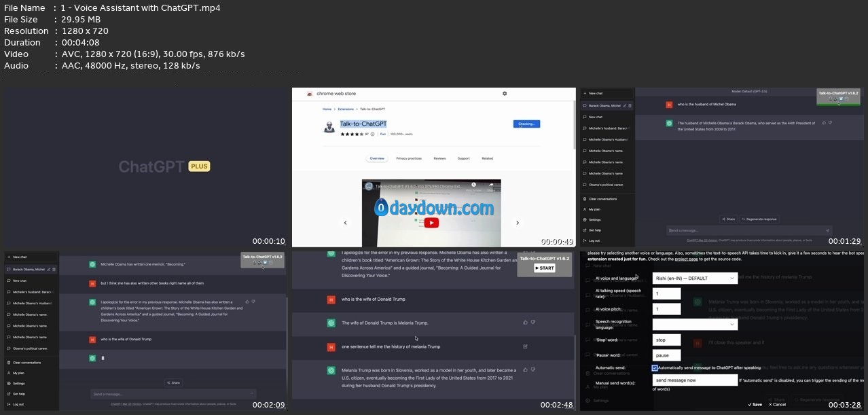Screen dimensions: 868x415
Task: Click send arrow icon in the 01:29 frame
Action: click(827, 230)
